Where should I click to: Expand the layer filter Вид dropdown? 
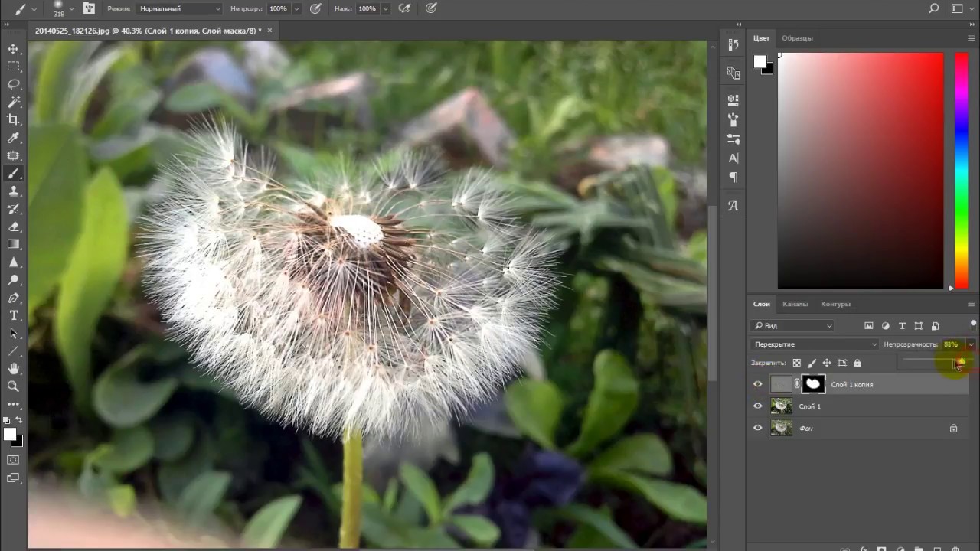pyautogui.click(x=792, y=326)
